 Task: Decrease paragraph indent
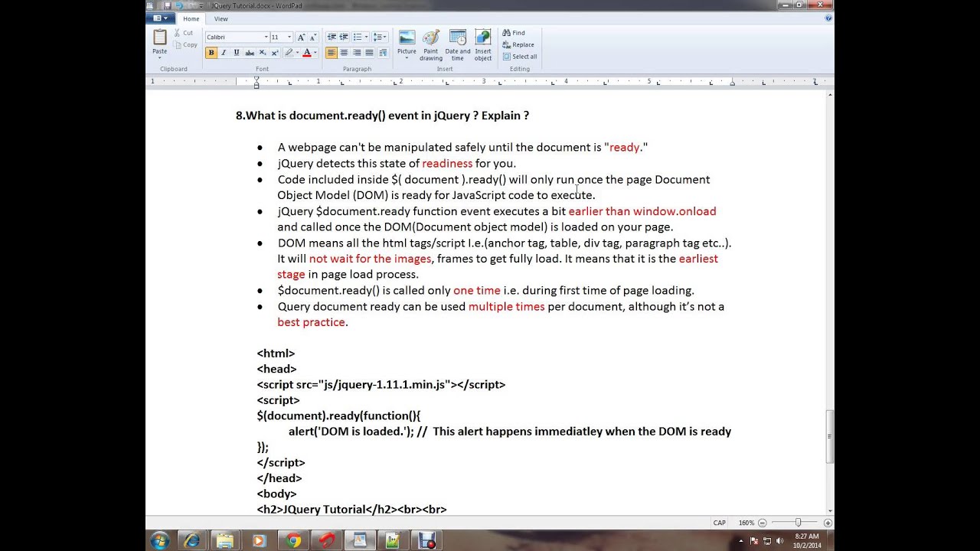click(x=332, y=37)
